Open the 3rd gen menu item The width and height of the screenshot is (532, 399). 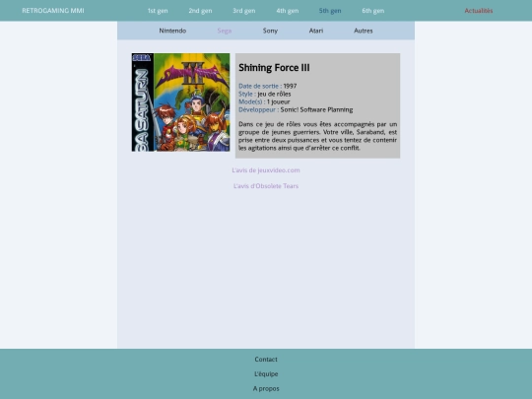click(244, 11)
